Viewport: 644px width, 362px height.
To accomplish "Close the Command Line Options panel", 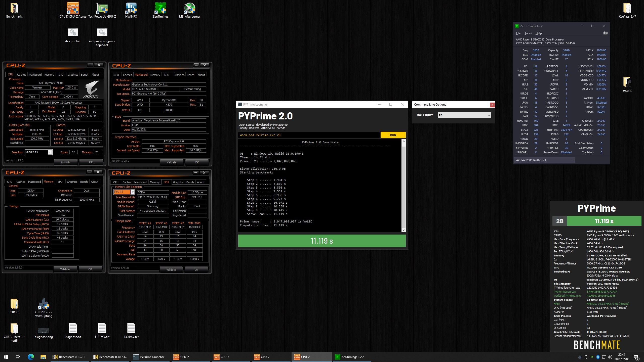I will pos(492,105).
